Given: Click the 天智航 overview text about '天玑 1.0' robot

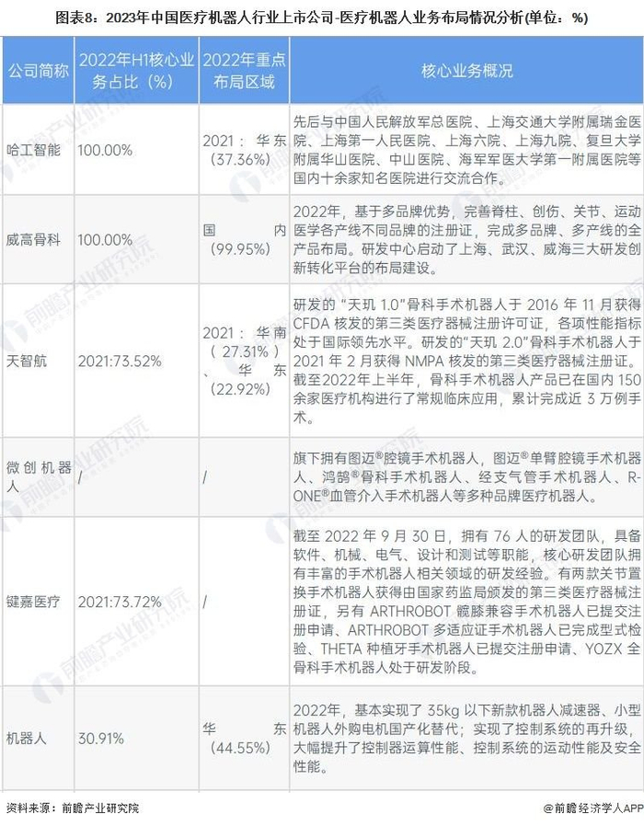Looking at the screenshot, I should (467, 361).
